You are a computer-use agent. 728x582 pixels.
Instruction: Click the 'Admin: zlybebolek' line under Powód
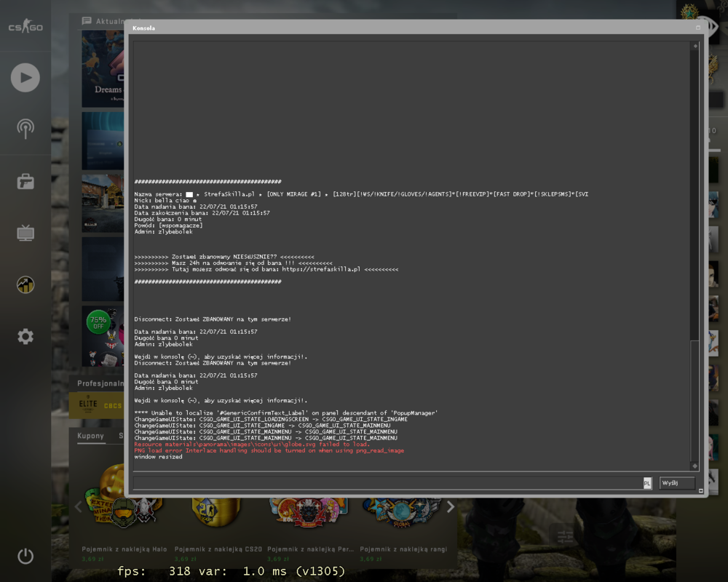(x=163, y=231)
